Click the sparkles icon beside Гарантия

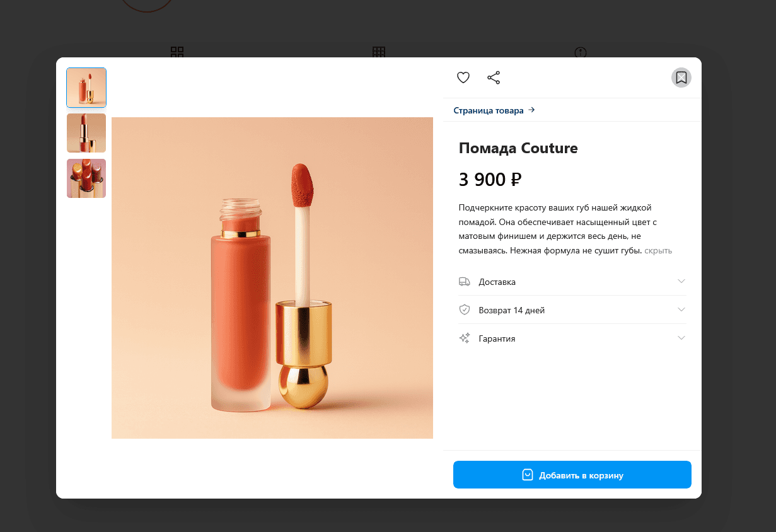[x=465, y=338]
